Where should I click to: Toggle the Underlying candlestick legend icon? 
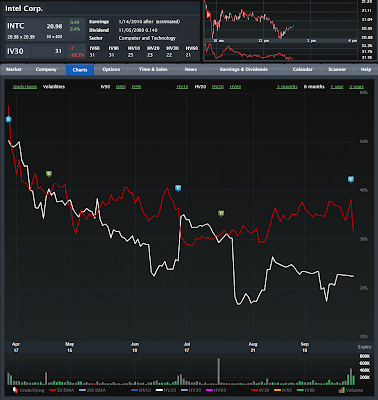point(15,390)
